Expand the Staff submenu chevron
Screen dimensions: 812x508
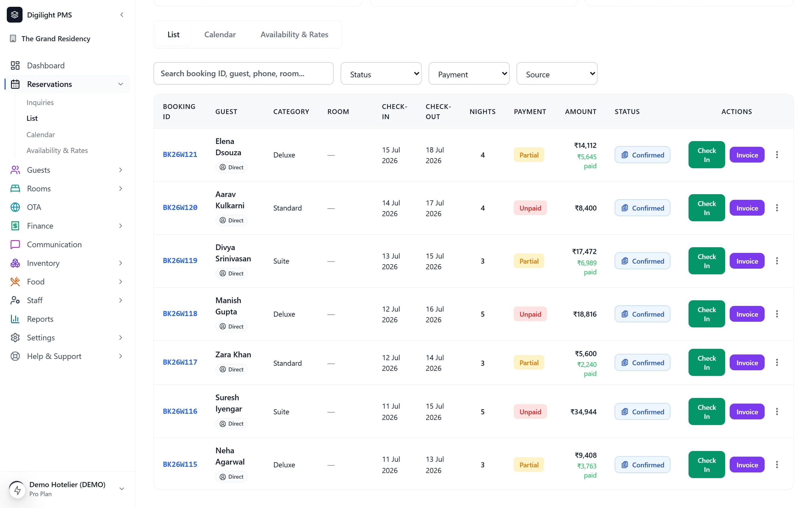pyautogui.click(x=120, y=300)
